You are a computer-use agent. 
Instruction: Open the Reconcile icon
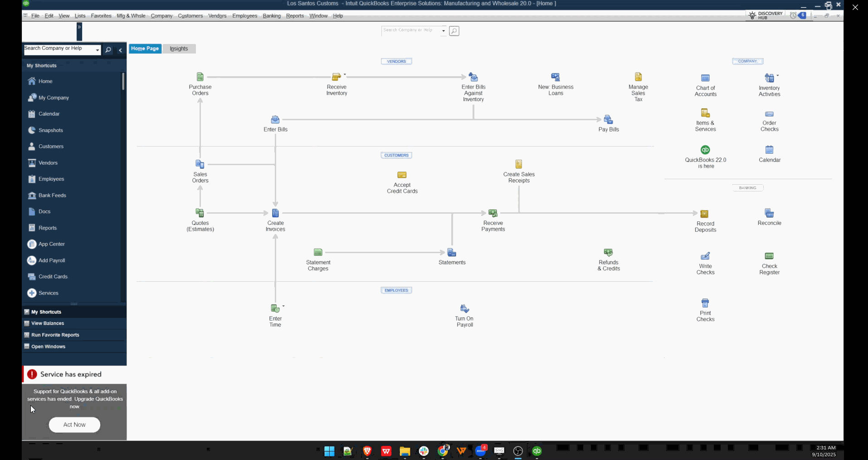click(x=769, y=213)
